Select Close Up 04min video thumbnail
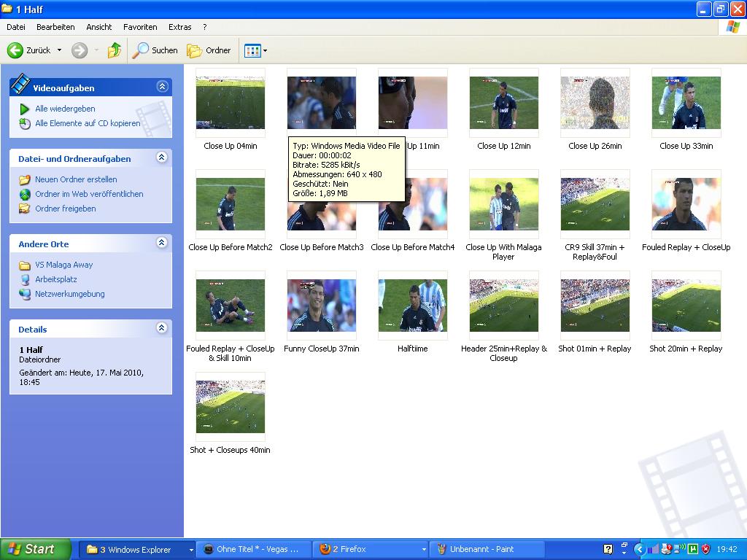747x560 pixels. pos(230,103)
